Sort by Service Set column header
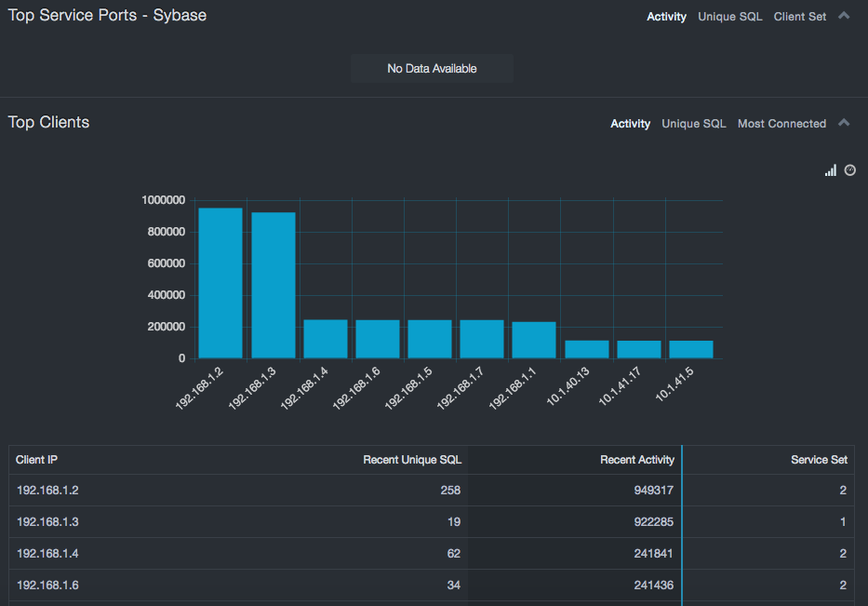The height and width of the screenshot is (606, 868). pos(819,460)
